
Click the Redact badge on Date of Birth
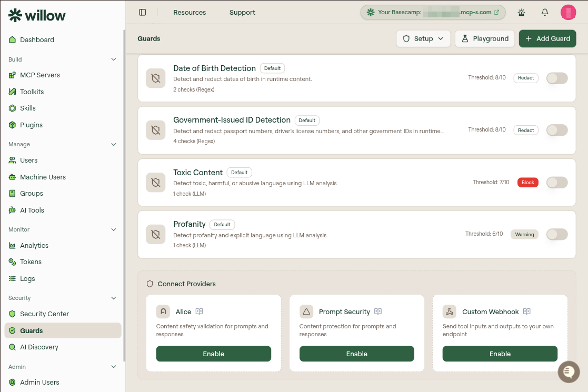click(x=526, y=78)
